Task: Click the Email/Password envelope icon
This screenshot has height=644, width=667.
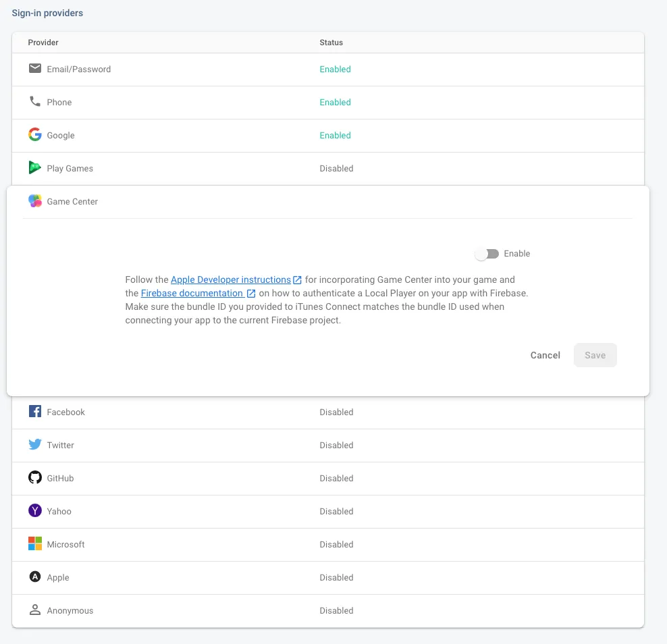Action: 35,69
